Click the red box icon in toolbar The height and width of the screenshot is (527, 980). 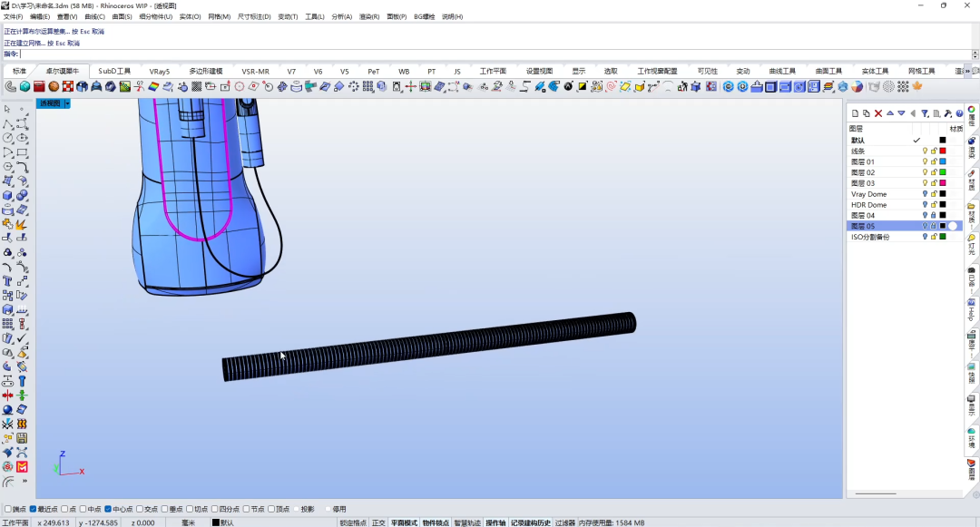(x=39, y=86)
